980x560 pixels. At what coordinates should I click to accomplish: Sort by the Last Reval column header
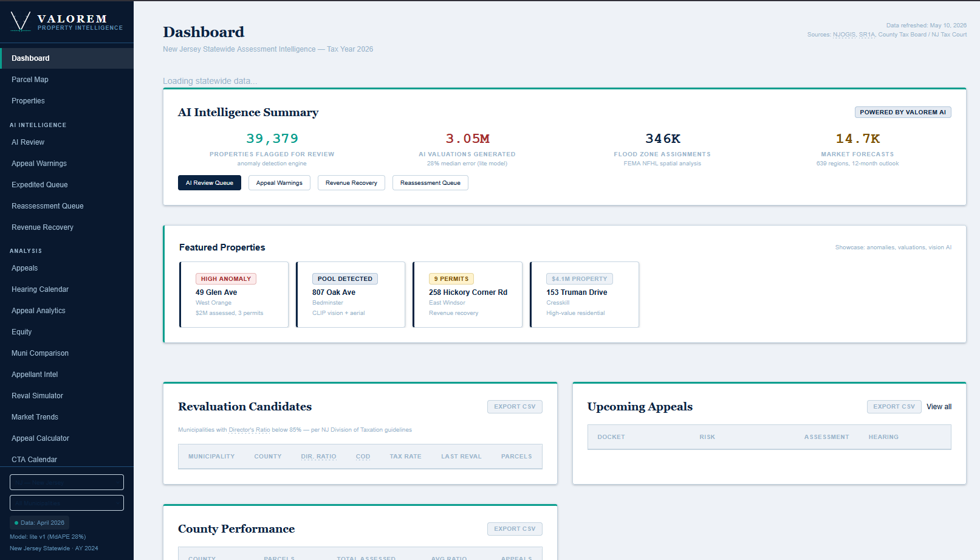(461, 457)
